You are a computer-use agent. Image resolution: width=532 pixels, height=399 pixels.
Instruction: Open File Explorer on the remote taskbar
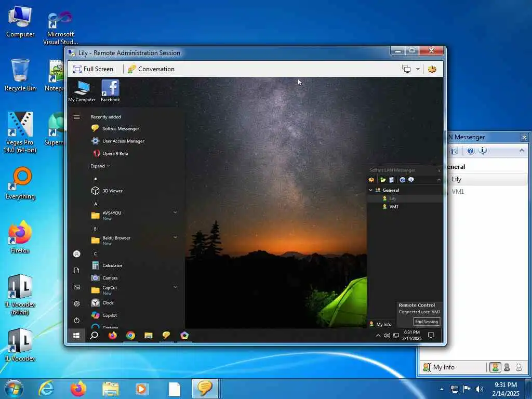[x=148, y=336]
